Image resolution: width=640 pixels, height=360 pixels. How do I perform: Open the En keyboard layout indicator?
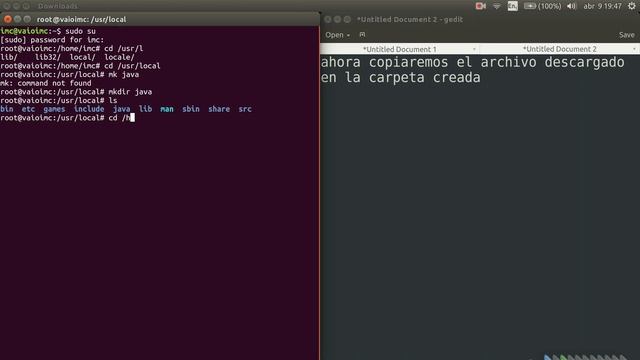click(513, 6)
